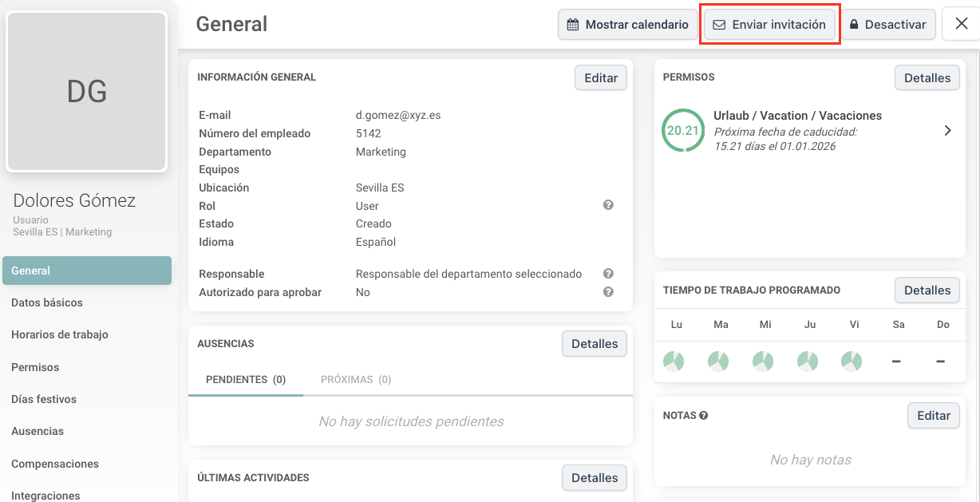Screen dimensions: 980x502
Task: Switch to the Próximas absences tab
Action: [x=356, y=380]
